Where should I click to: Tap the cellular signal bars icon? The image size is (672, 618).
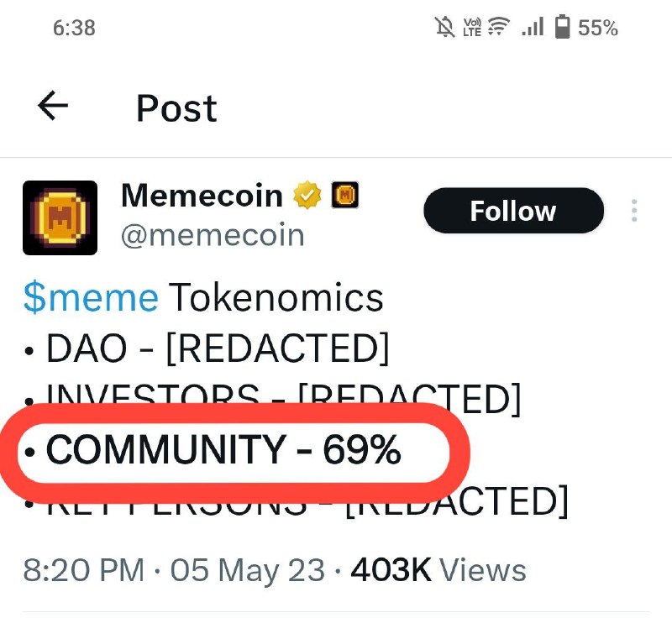tap(532, 28)
